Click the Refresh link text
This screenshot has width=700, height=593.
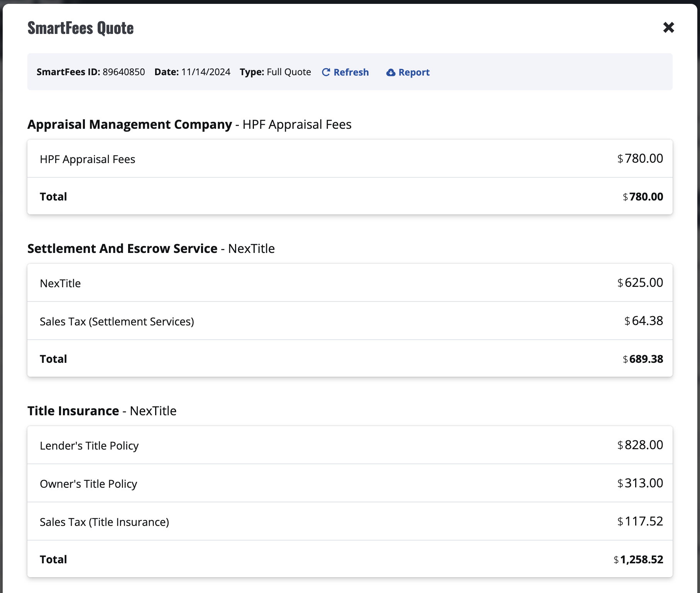tap(351, 72)
